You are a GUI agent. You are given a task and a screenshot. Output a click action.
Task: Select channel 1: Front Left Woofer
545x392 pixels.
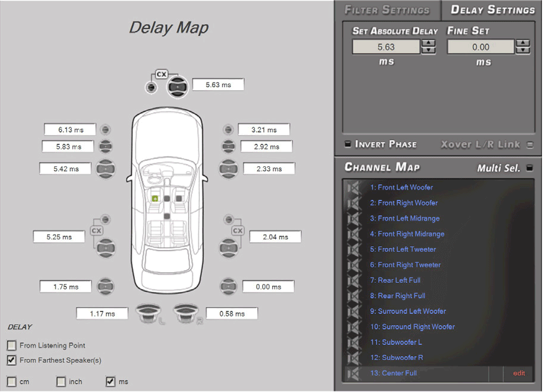(402, 188)
